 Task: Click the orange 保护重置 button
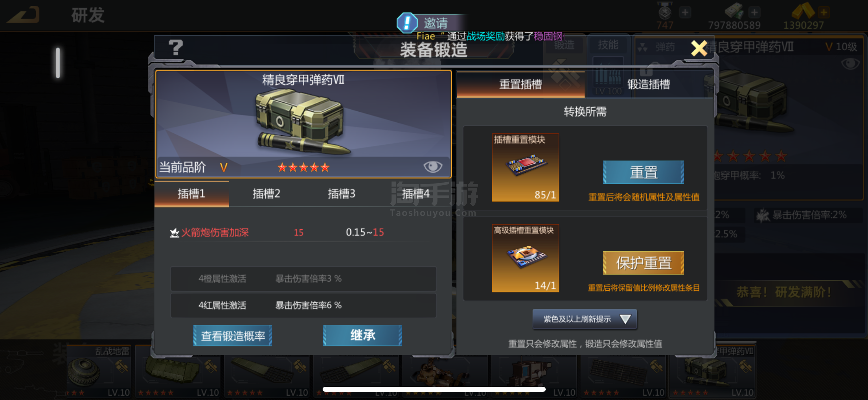[x=644, y=263]
